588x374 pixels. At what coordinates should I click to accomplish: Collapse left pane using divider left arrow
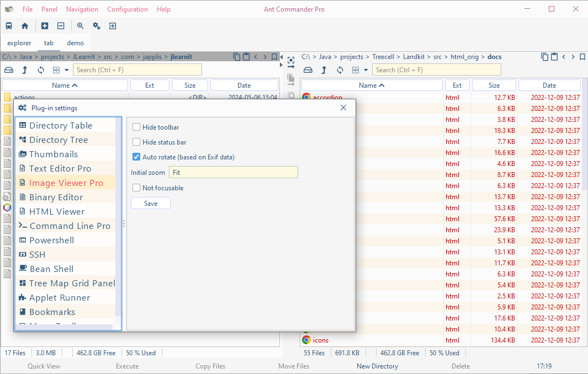[281, 57]
